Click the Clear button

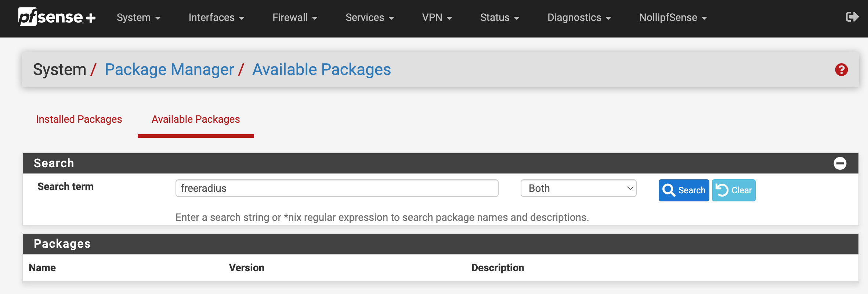[733, 190]
